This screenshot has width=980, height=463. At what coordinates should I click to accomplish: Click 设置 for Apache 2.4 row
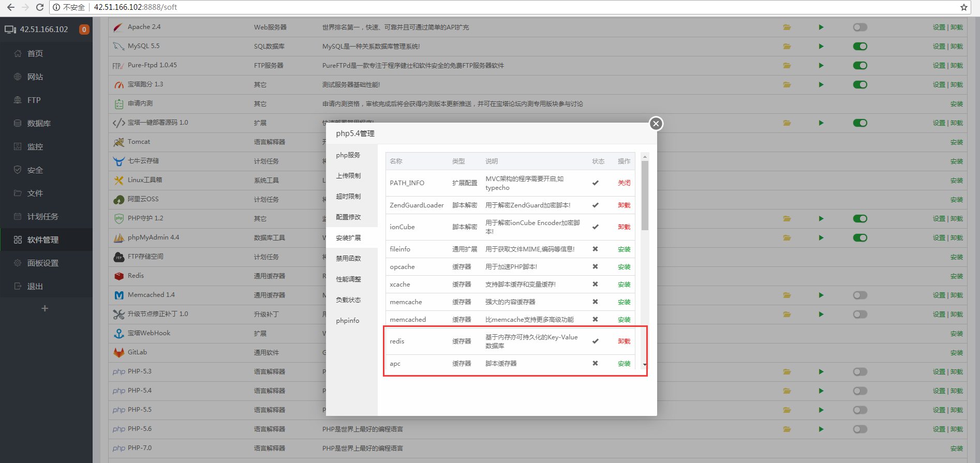point(939,27)
